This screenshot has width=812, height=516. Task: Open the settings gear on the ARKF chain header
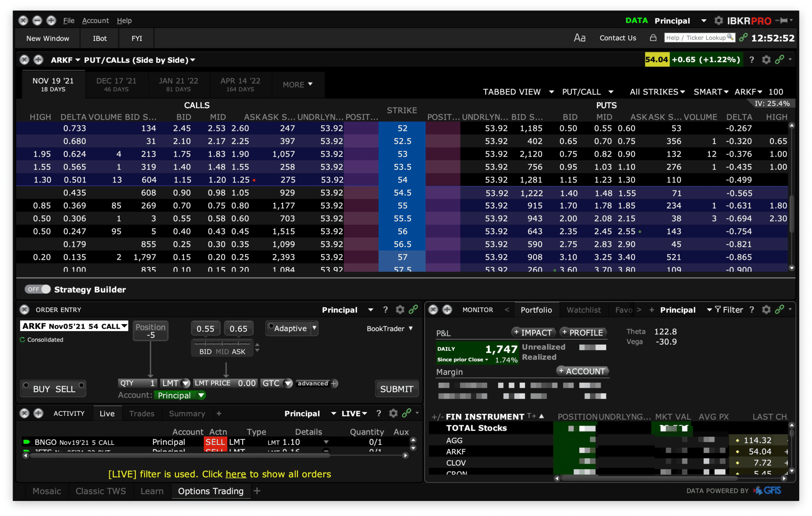click(767, 59)
